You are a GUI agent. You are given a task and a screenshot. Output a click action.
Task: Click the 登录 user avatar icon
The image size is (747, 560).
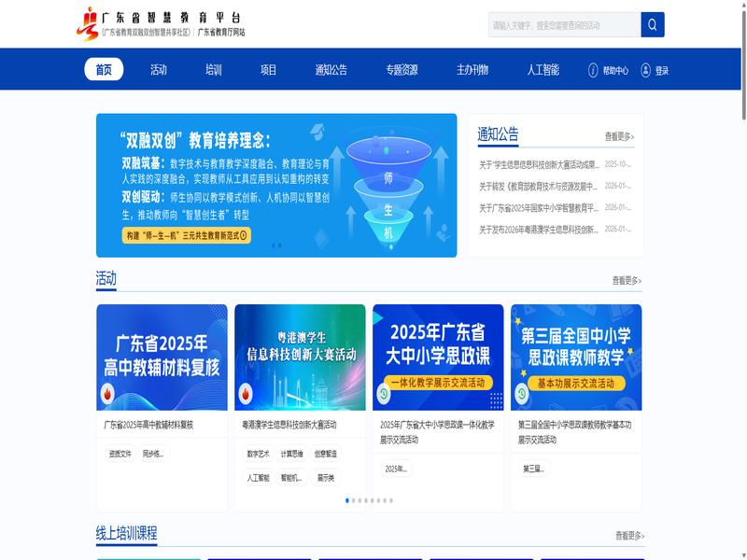(x=646, y=70)
